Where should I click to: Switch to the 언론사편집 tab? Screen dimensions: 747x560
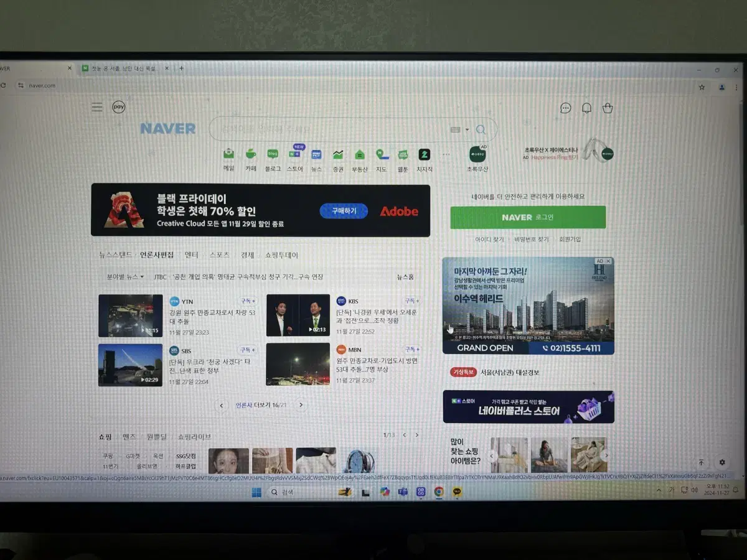(x=157, y=255)
